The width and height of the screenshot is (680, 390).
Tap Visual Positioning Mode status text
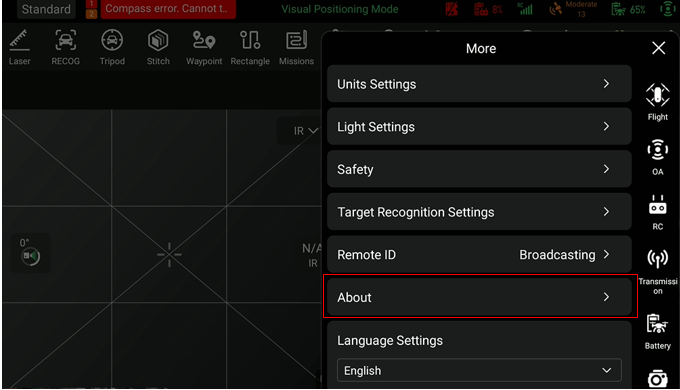340,9
